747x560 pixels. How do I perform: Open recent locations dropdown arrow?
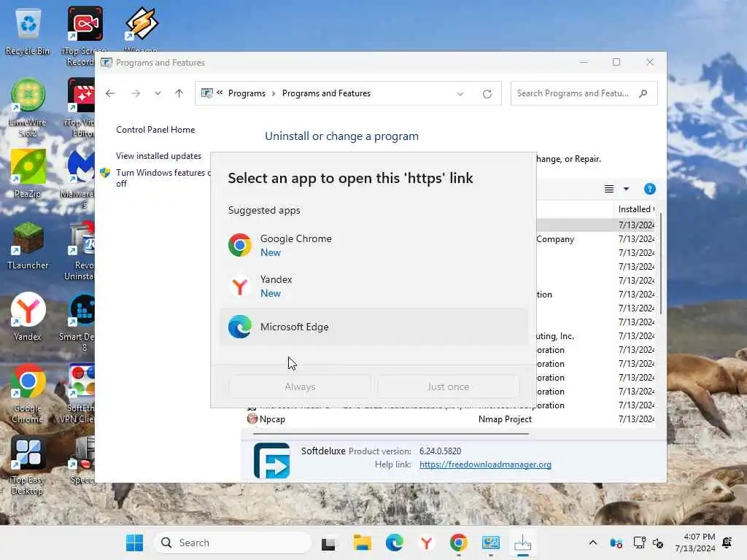[158, 93]
